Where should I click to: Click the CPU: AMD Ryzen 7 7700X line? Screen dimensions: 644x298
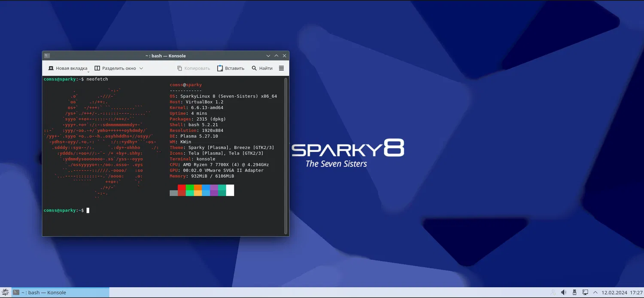(219, 165)
